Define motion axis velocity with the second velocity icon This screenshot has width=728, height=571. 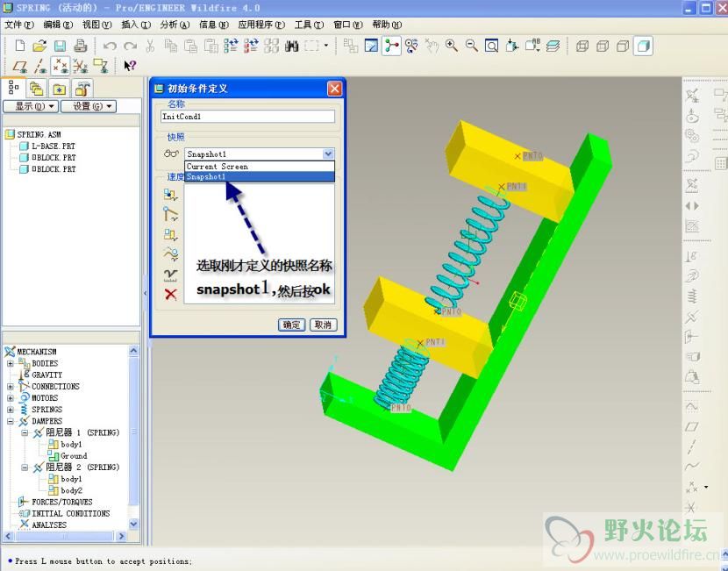[x=171, y=214]
